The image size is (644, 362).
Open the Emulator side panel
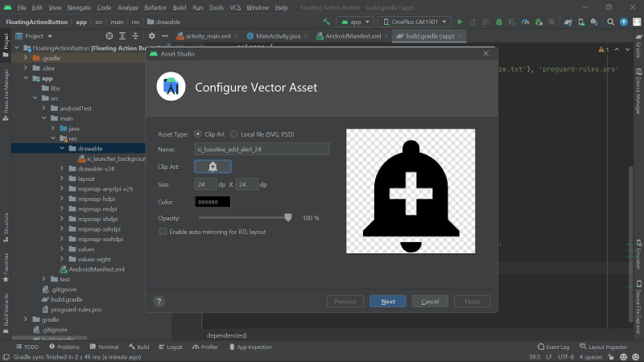point(638,254)
